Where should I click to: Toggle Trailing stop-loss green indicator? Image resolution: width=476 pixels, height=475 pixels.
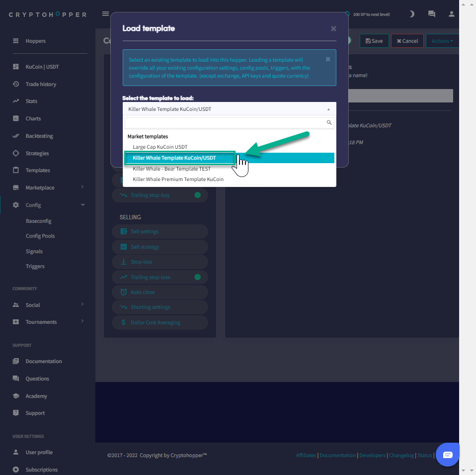coord(197,277)
